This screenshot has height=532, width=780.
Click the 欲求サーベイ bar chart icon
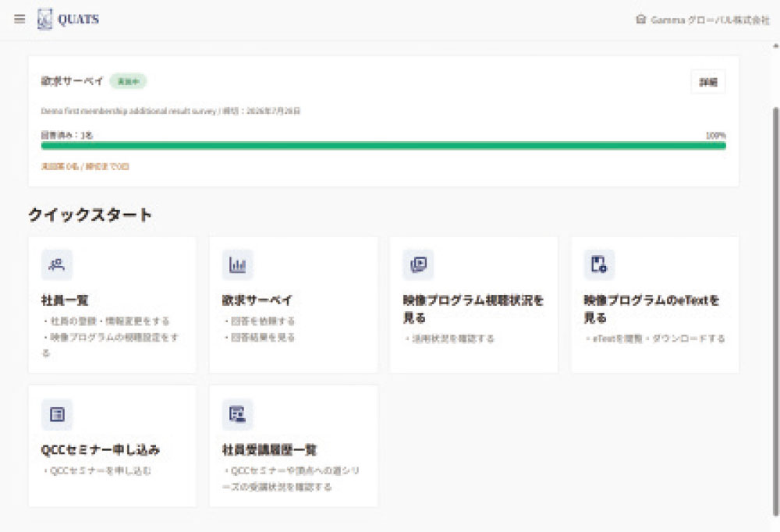click(x=237, y=264)
